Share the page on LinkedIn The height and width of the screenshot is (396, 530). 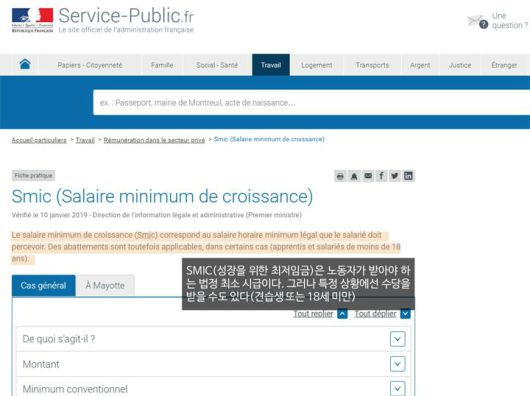click(408, 176)
